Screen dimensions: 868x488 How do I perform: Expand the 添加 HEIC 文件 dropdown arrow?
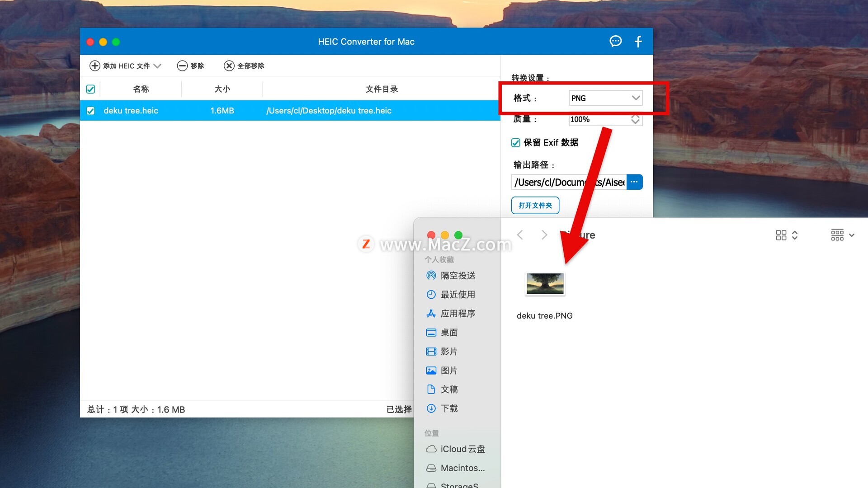point(157,66)
